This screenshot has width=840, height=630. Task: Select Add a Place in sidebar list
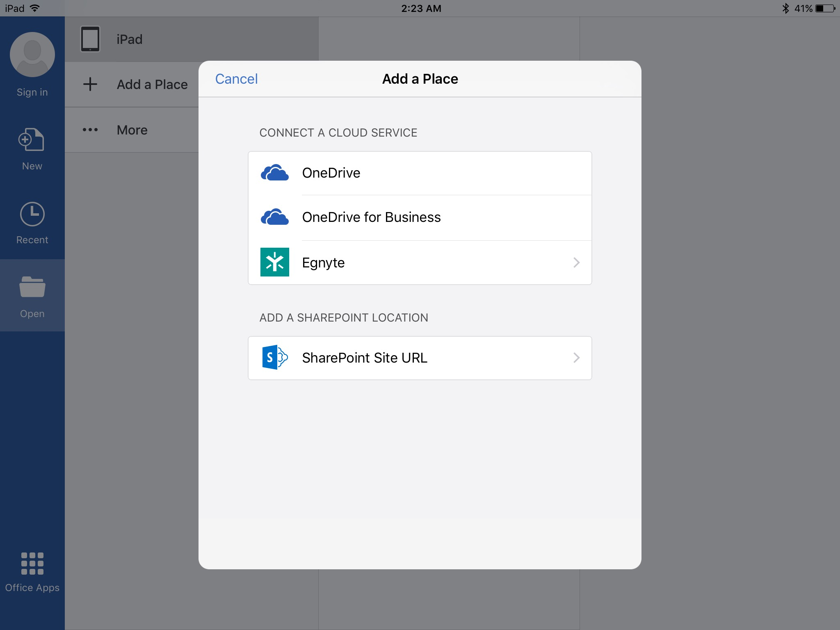coord(132,84)
